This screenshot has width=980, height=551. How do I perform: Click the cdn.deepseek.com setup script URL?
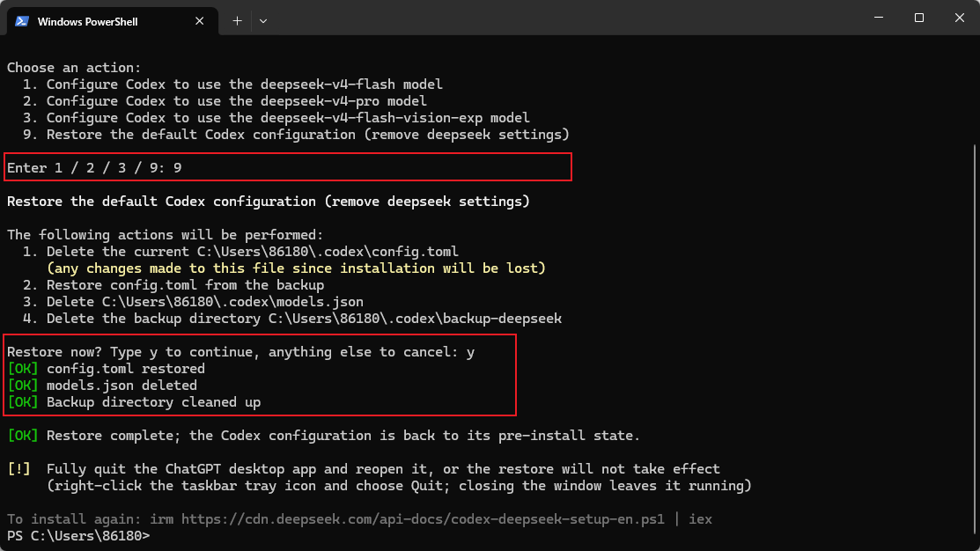pyautogui.click(x=423, y=519)
